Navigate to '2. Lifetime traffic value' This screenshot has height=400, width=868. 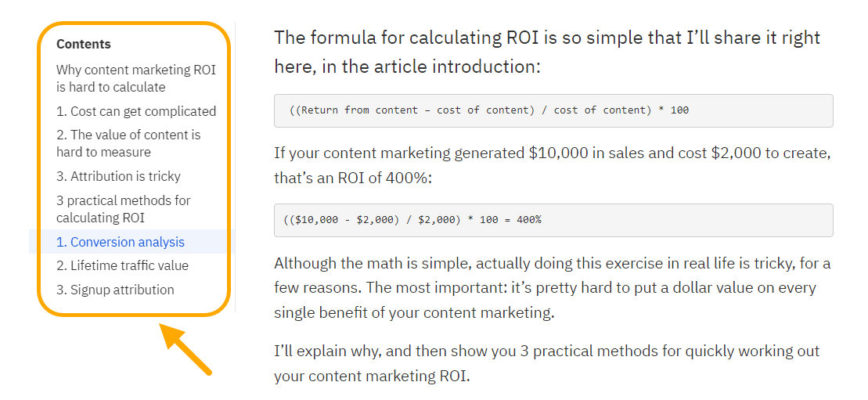122,265
